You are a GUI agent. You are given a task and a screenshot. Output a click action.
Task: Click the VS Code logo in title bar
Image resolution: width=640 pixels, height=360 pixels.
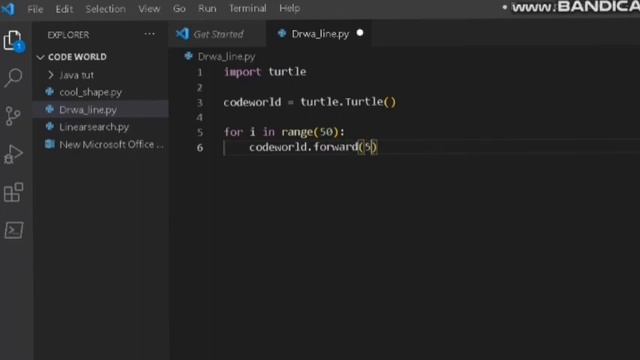(x=8, y=9)
